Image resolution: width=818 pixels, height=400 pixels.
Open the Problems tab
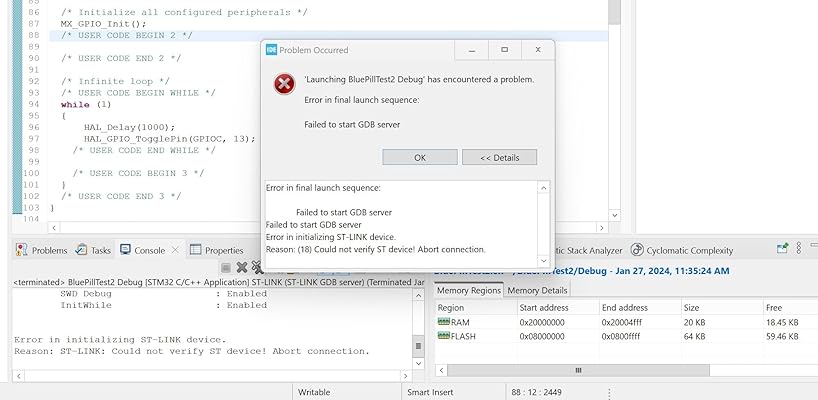tap(42, 250)
